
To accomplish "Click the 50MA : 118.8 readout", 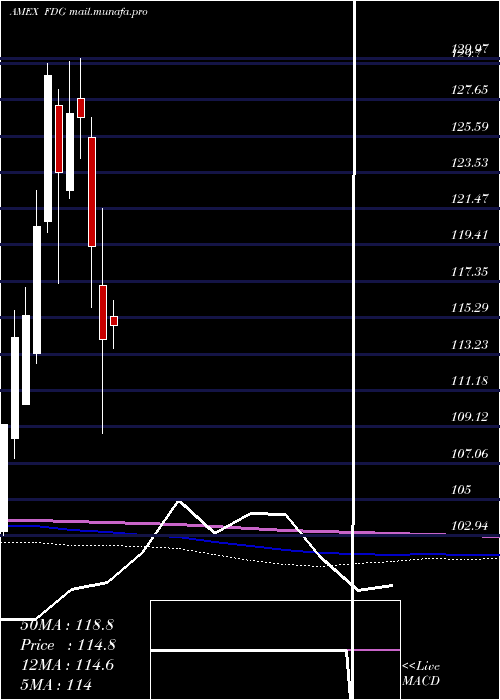I will click(67, 625).
